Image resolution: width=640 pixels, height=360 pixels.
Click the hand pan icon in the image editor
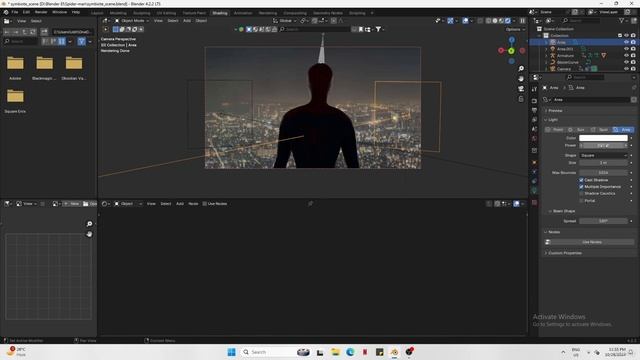[89, 234]
